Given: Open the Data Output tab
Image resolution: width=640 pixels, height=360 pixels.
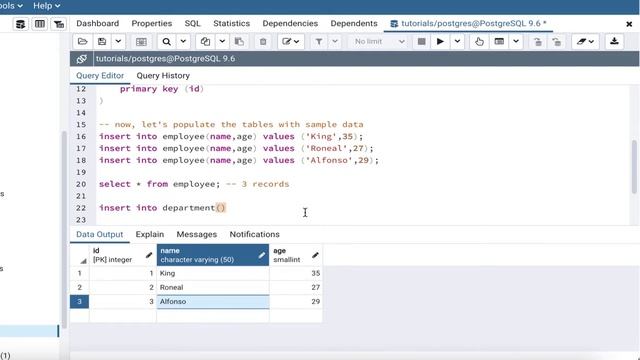Looking at the screenshot, I should pos(100,234).
